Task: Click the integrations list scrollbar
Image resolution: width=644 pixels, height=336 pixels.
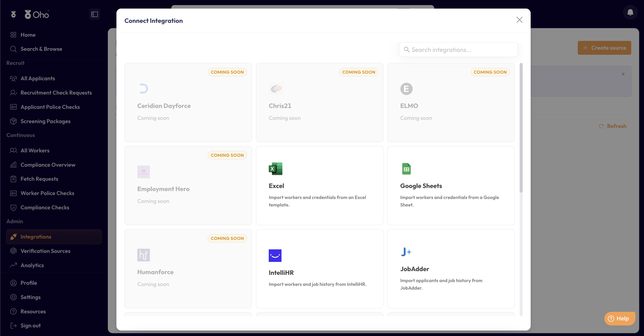Action: 521,128
